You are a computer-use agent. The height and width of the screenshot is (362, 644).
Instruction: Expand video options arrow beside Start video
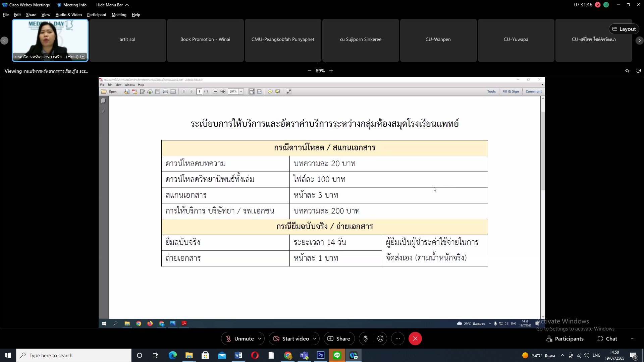[x=315, y=339]
